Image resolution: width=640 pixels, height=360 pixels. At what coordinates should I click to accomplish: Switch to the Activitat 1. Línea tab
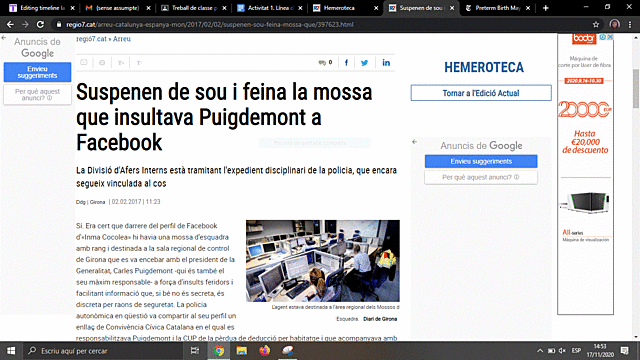pyautogui.click(x=264, y=8)
